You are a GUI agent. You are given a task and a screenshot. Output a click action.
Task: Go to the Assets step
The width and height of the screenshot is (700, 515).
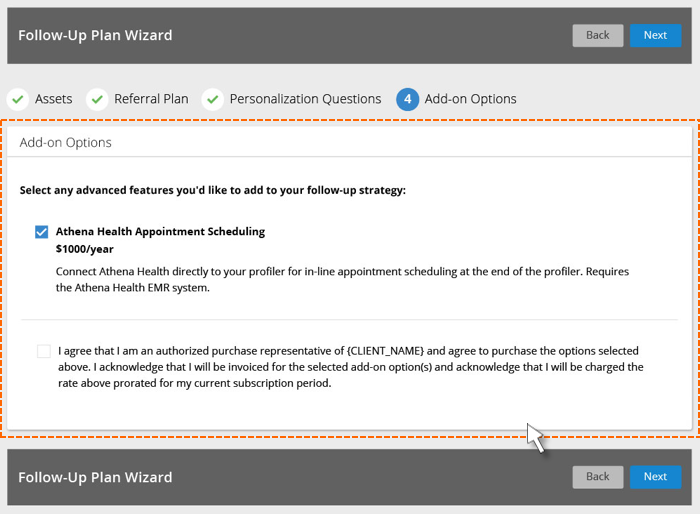click(54, 99)
